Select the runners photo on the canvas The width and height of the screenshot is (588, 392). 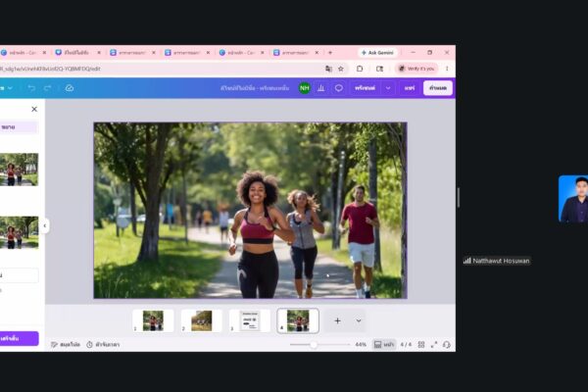click(250, 211)
